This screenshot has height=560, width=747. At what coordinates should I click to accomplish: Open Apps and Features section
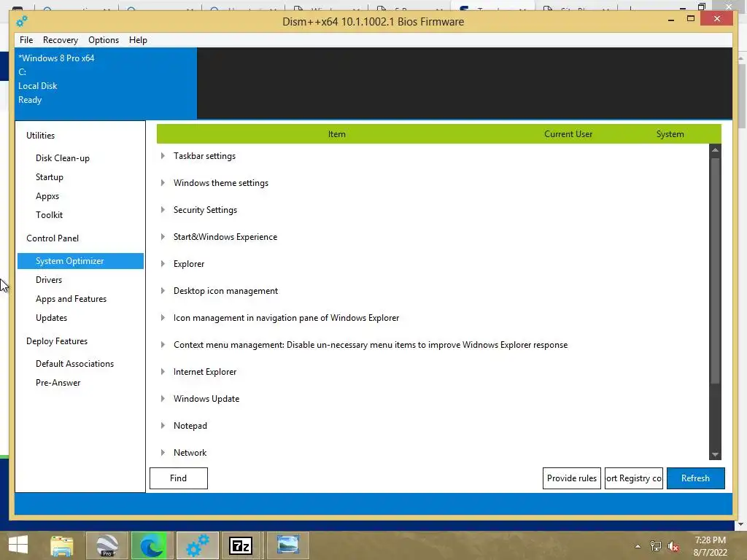[71, 299]
